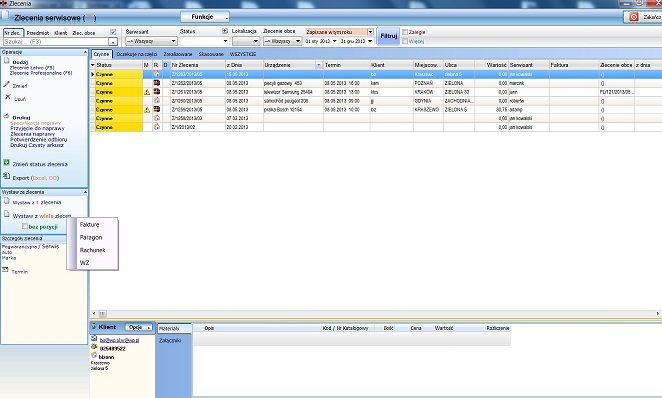
Task: Choose WZ from the popup menu
Action: coord(84,263)
